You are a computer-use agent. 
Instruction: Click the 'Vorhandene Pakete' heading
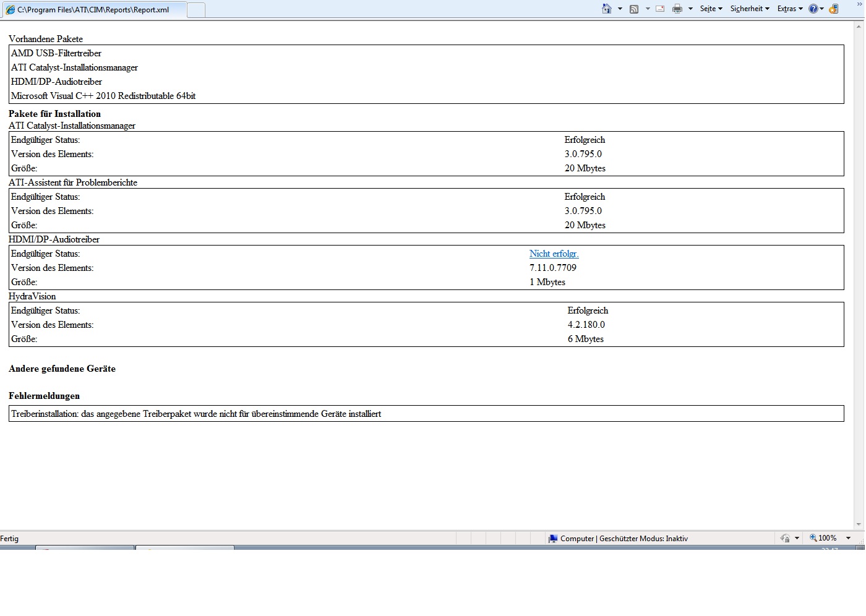(x=46, y=39)
